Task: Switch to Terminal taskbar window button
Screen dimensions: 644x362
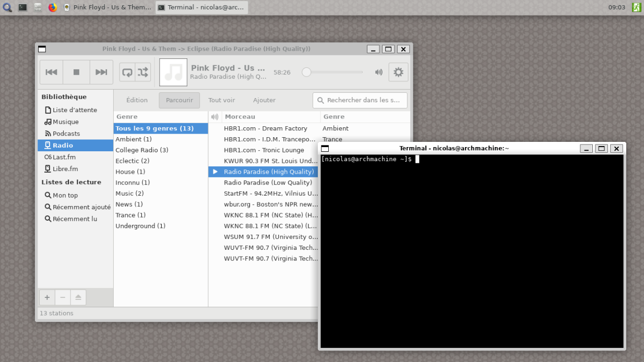Action: tap(201, 7)
